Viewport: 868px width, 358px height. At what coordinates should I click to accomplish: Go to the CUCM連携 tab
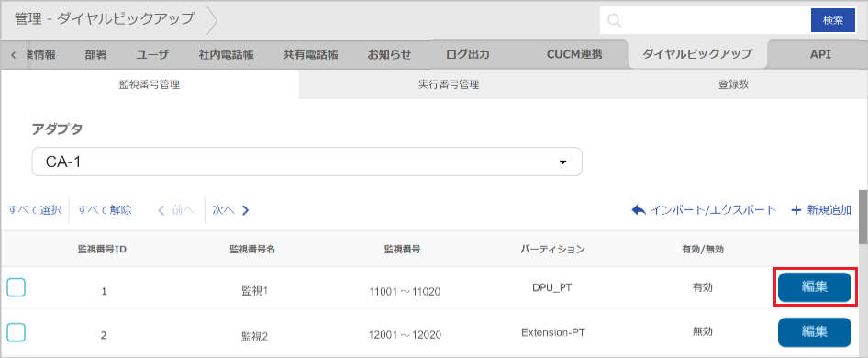pos(574,54)
